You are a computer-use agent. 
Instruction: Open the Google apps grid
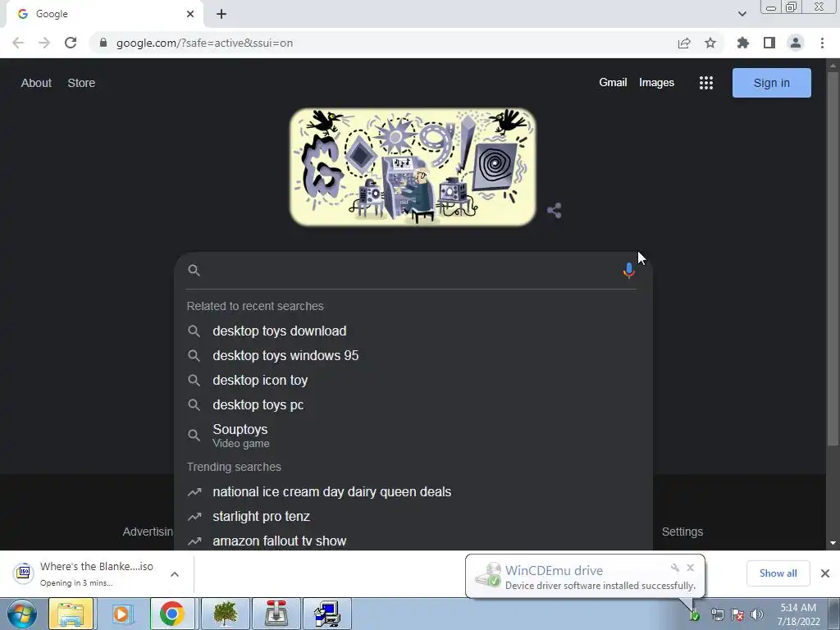pyautogui.click(x=706, y=83)
